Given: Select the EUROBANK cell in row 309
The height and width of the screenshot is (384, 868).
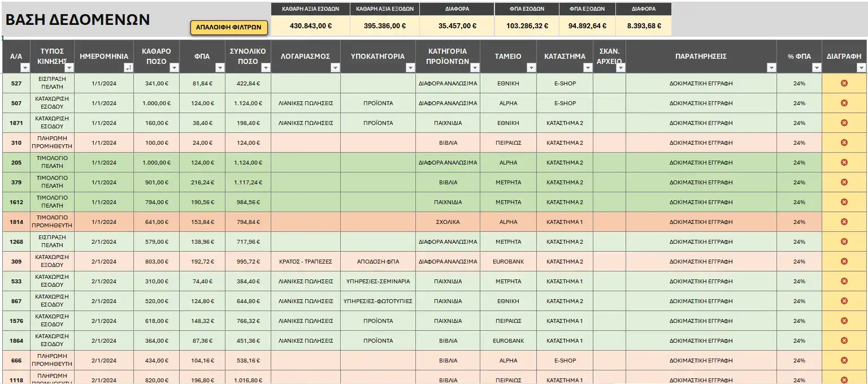Looking at the screenshot, I should pyautogui.click(x=508, y=262).
